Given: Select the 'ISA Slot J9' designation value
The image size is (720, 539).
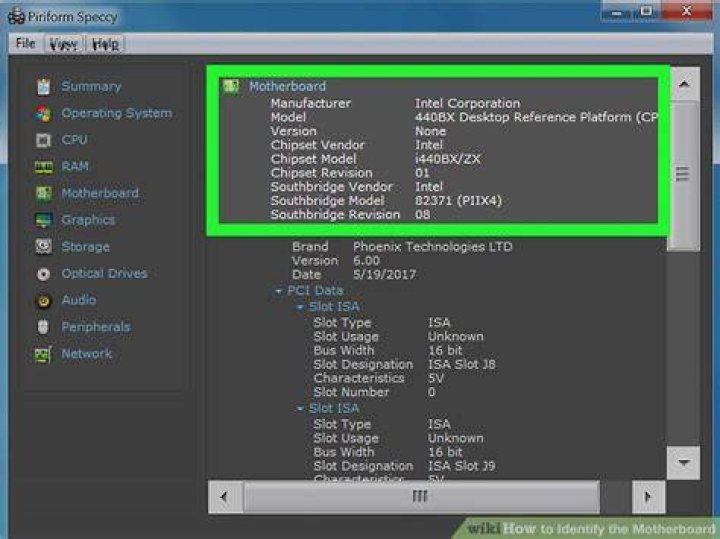Looking at the screenshot, I should click(x=461, y=466).
